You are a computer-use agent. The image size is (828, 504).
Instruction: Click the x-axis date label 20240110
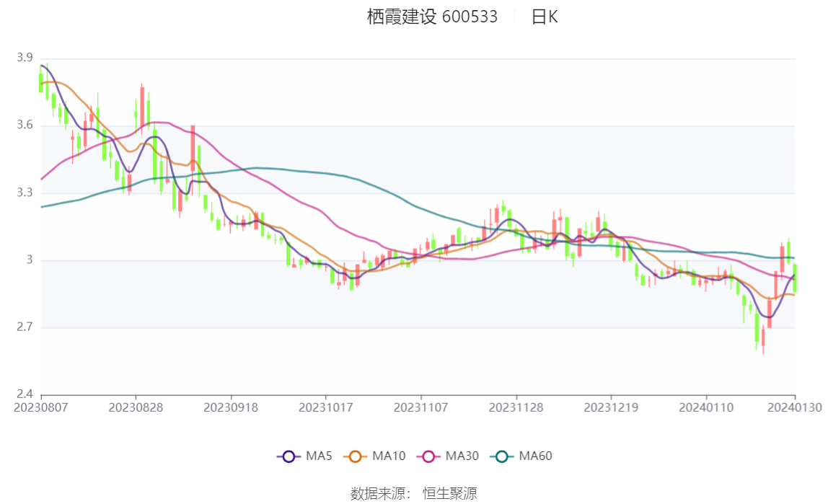[x=706, y=407]
